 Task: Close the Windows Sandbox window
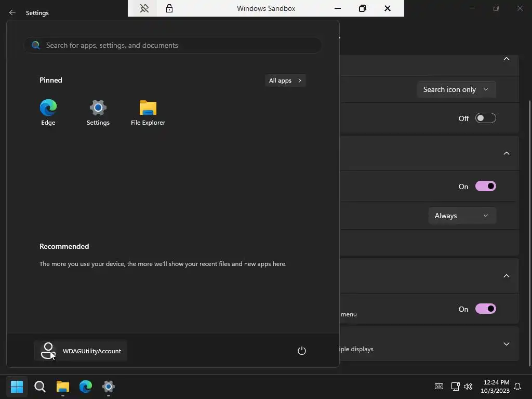pos(388,8)
